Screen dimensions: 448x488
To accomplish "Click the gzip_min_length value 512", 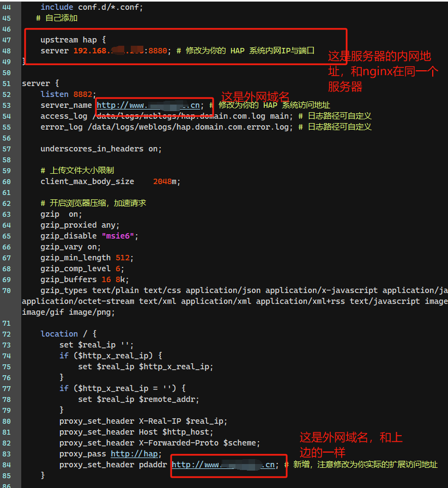I will click(x=122, y=258).
